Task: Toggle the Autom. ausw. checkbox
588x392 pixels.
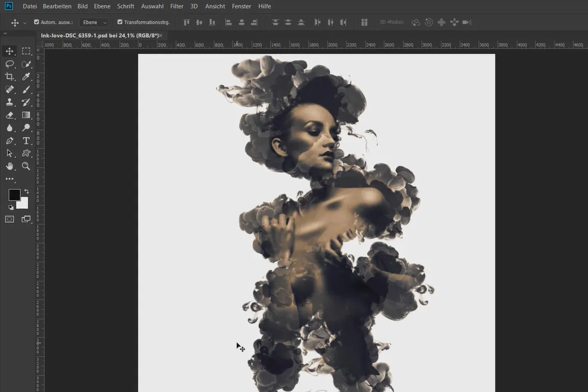Action: (x=37, y=22)
